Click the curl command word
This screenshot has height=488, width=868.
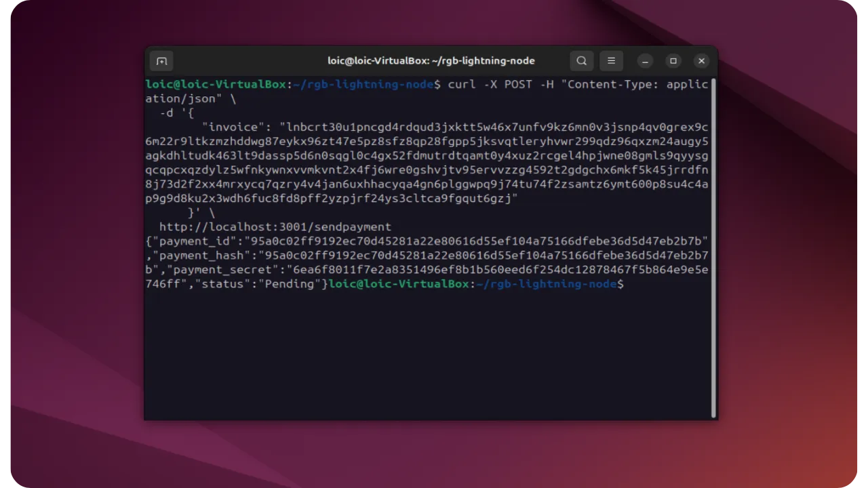click(x=461, y=85)
